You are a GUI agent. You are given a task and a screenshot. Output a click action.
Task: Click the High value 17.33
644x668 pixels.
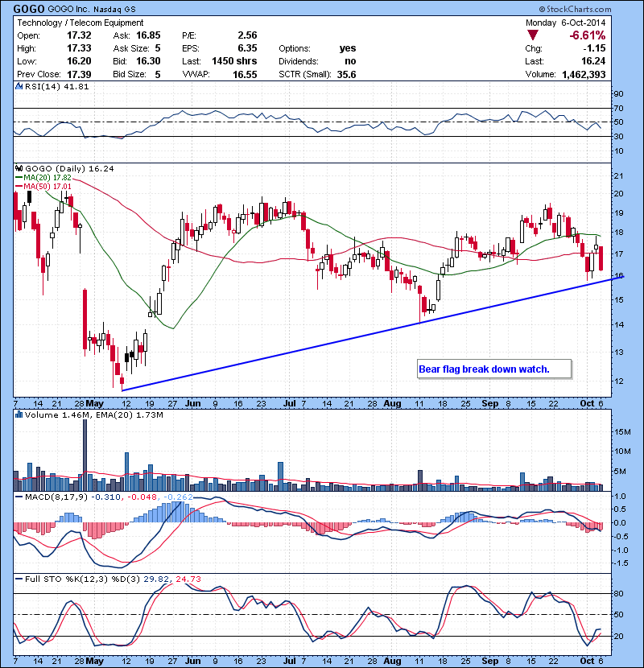[79, 48]
